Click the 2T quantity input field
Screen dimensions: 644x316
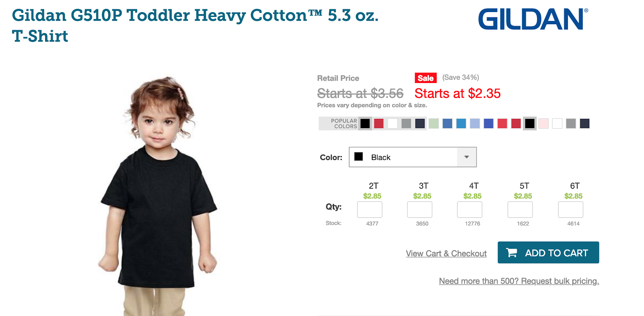coord(369,210)
